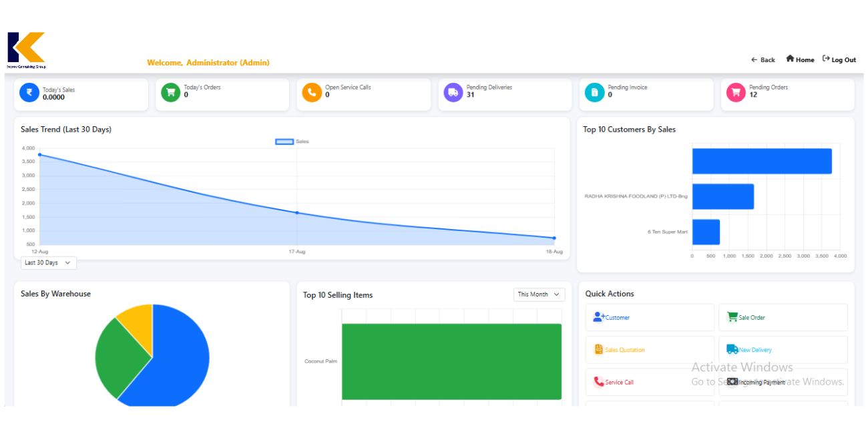Open the Pending Orders count 12
The height and width of the screenshot is (434, 868).
pos(753,95)
